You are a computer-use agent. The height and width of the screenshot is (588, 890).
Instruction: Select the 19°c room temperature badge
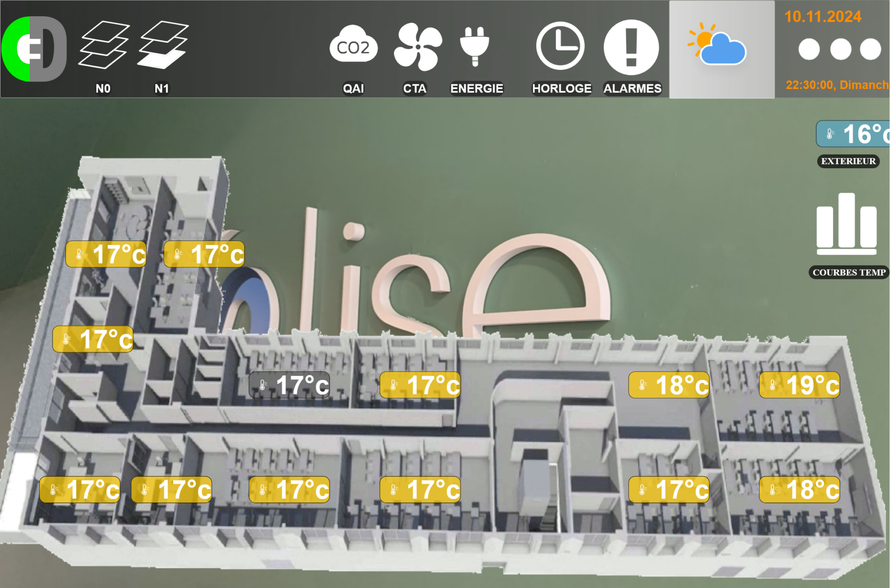point(800,385)
